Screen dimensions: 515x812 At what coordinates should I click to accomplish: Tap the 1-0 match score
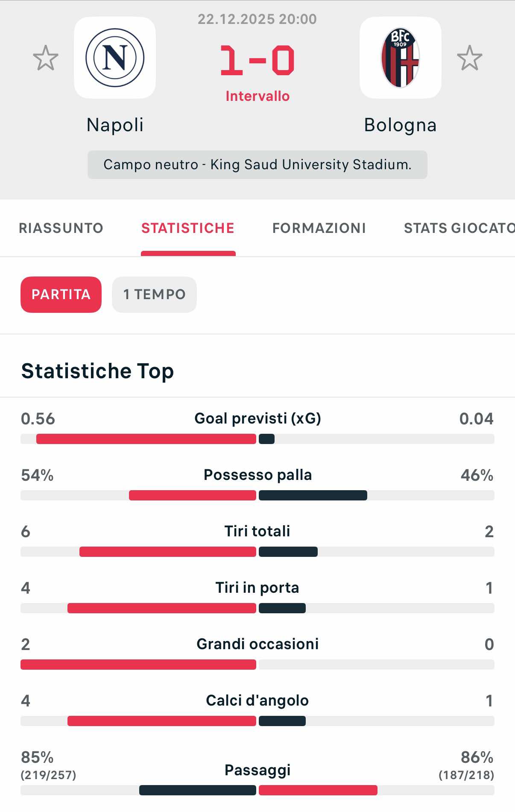click(x=257, y=61)
